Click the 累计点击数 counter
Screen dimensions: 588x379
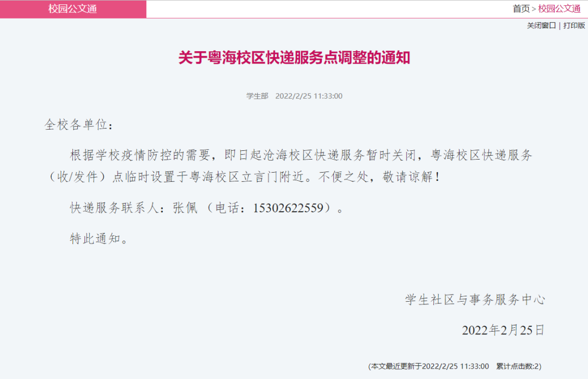(519, 366)
